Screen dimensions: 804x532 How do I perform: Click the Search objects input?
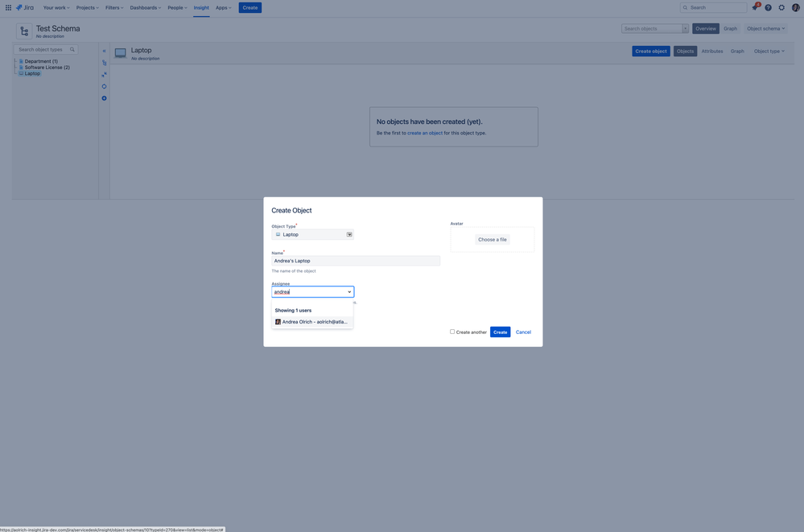[652, 29]
